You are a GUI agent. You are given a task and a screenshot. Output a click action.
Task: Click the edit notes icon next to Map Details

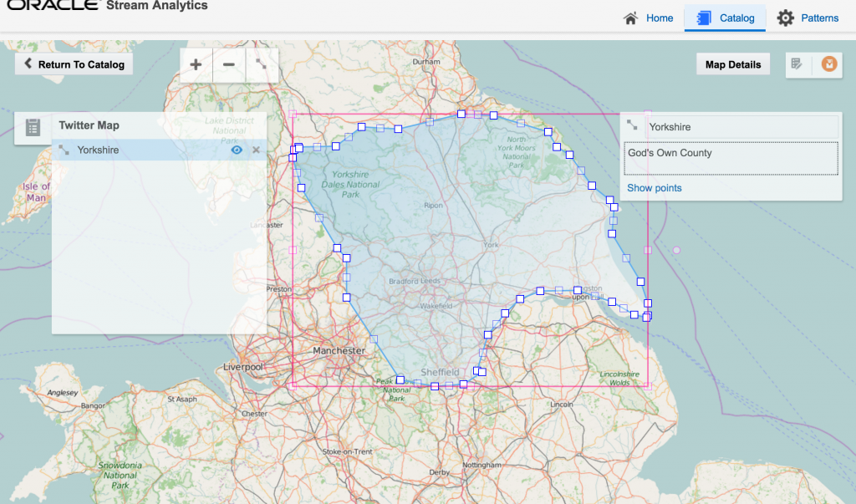coord(797,64)
